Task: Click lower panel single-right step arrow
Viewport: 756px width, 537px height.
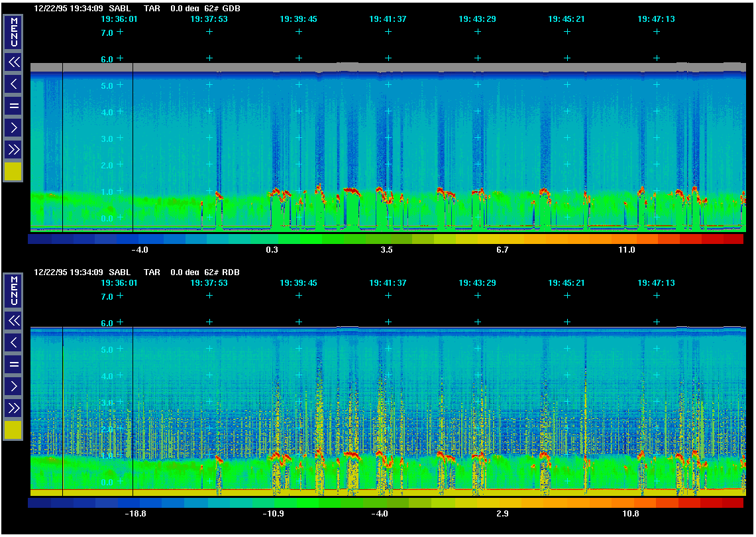Action: pos(13,386)
